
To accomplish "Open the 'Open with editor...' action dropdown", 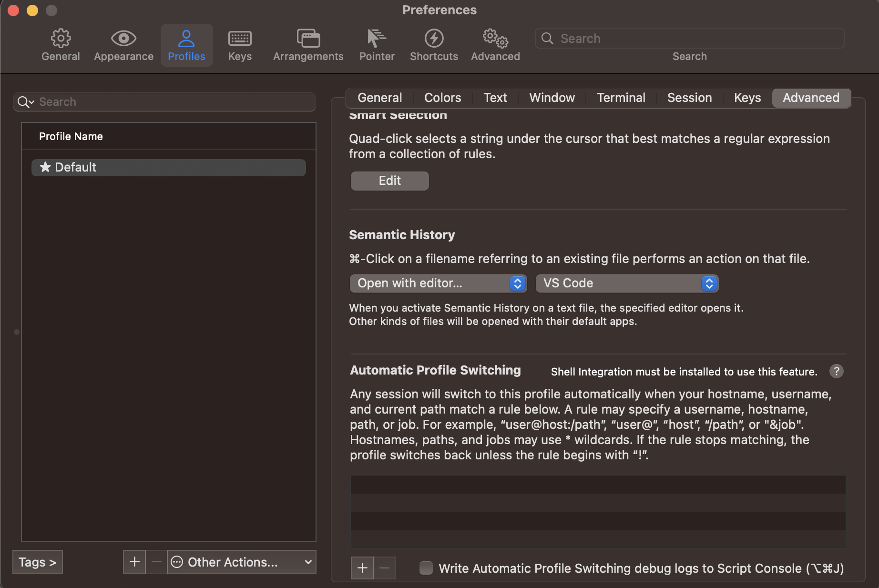I will tap(438, 284).
